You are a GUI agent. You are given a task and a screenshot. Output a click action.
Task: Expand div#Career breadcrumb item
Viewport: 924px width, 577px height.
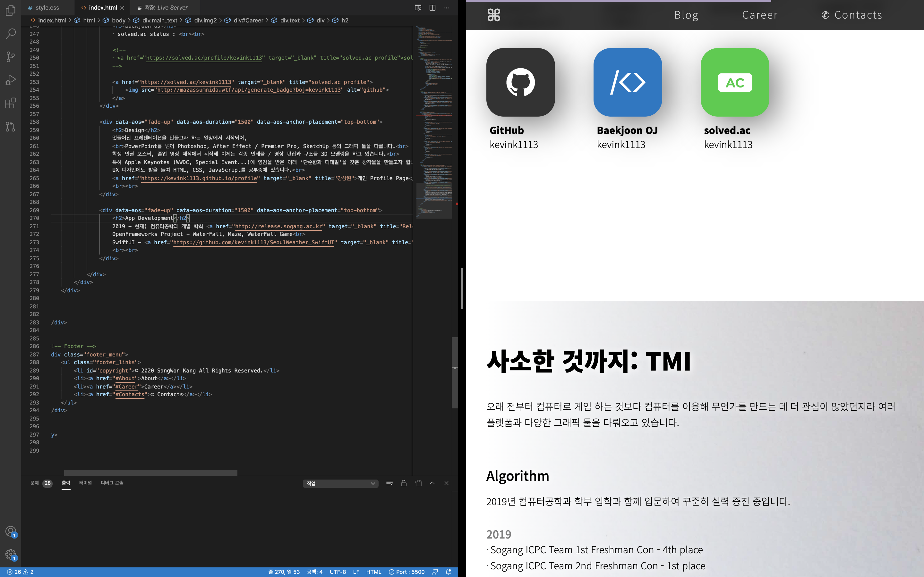(248, 20)
